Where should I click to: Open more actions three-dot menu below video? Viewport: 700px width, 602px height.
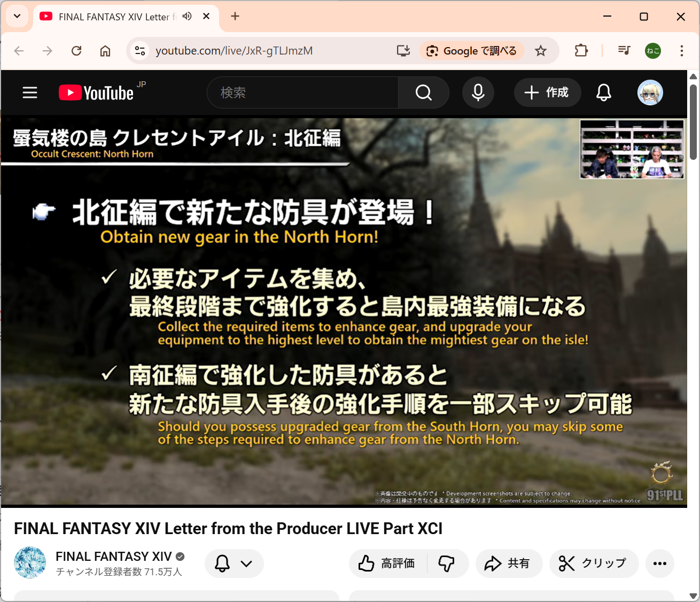tap(659, 564)
